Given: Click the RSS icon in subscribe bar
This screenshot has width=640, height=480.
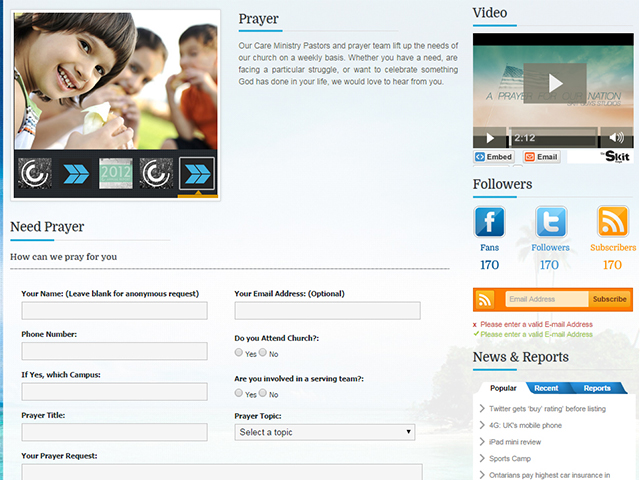Looking at the screenshot, I should (x=484, y=300).
